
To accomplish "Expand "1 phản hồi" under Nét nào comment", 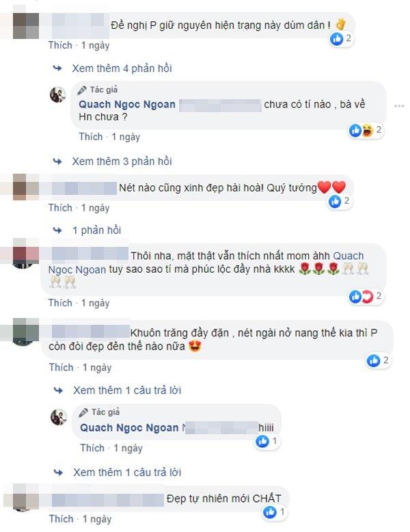I will tap(96, 230).
